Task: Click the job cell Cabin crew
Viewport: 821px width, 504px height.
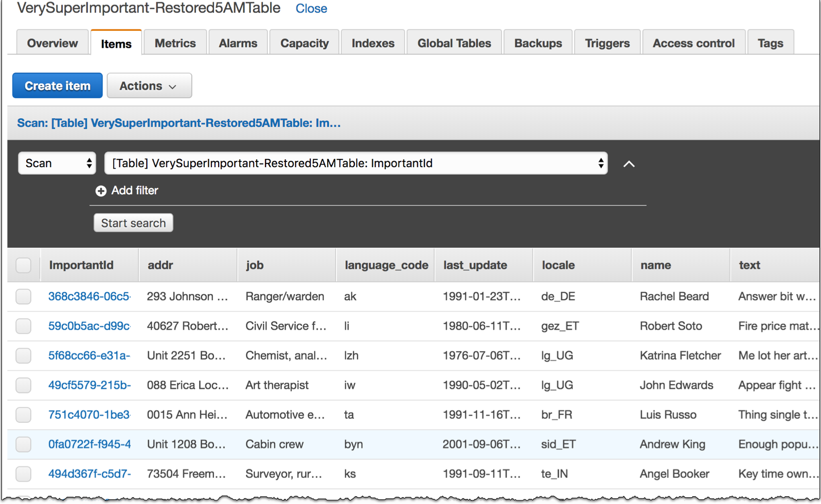Action: [275, 444]
